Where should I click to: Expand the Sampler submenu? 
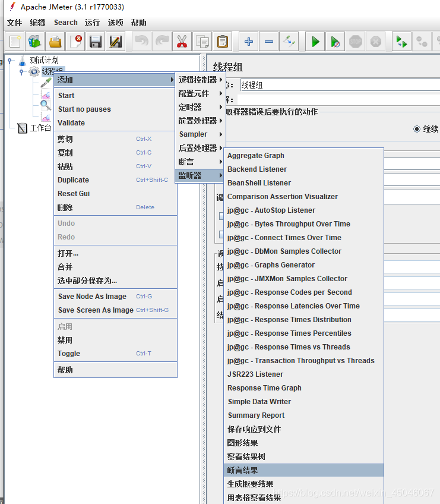click(201, 134)
